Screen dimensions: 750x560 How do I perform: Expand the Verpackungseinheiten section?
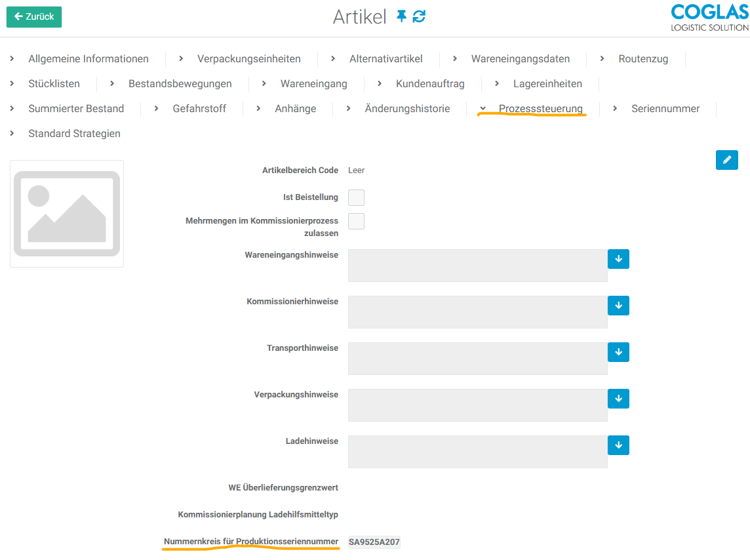point(248,59)
